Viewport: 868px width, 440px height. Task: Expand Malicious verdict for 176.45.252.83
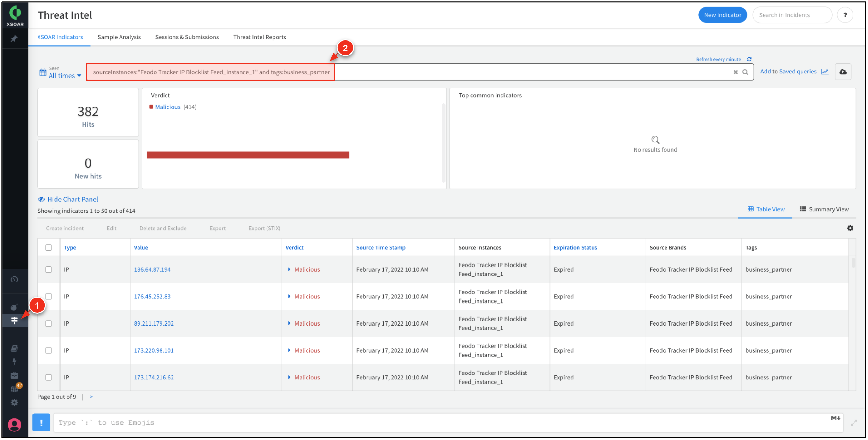click(x=289, y=297)
